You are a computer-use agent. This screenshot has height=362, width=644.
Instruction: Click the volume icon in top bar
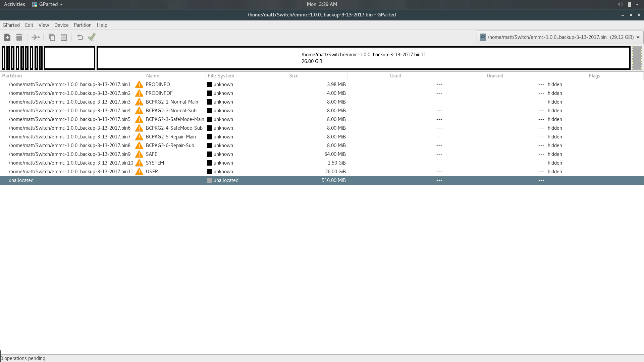coord(620,4)
